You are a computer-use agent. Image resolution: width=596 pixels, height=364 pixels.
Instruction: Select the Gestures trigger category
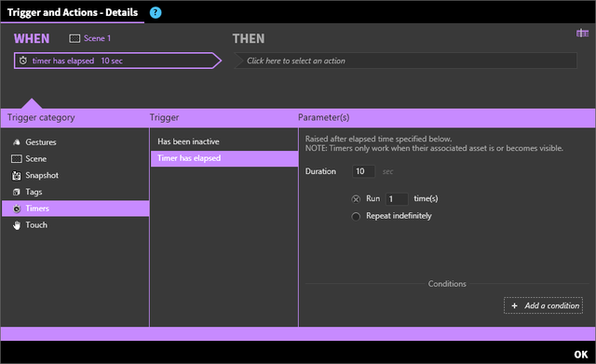(x=75, y=142)
